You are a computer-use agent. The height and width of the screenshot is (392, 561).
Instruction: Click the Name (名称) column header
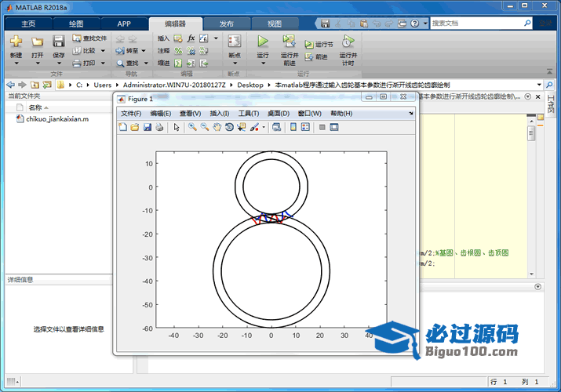coord(35,107)
